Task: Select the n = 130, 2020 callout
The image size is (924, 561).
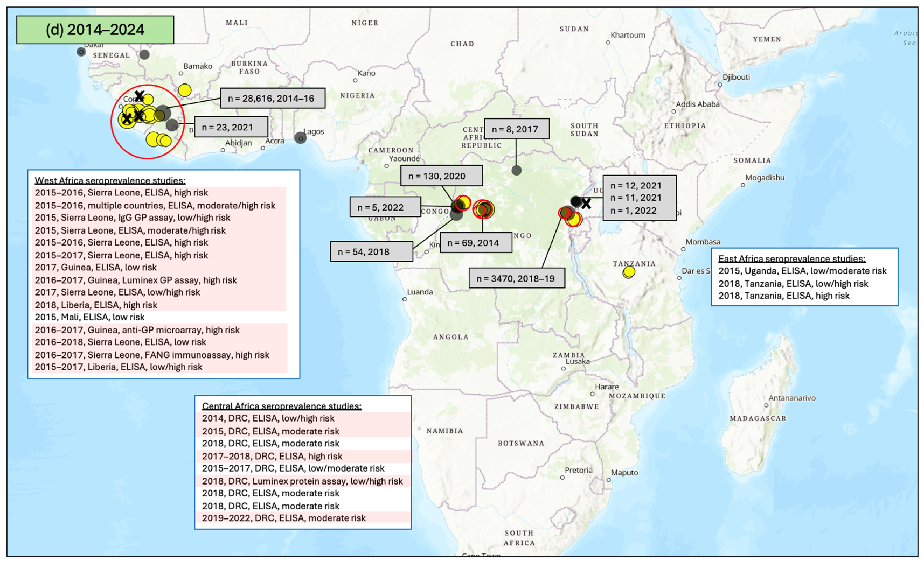Action: (x=441, y=176)
